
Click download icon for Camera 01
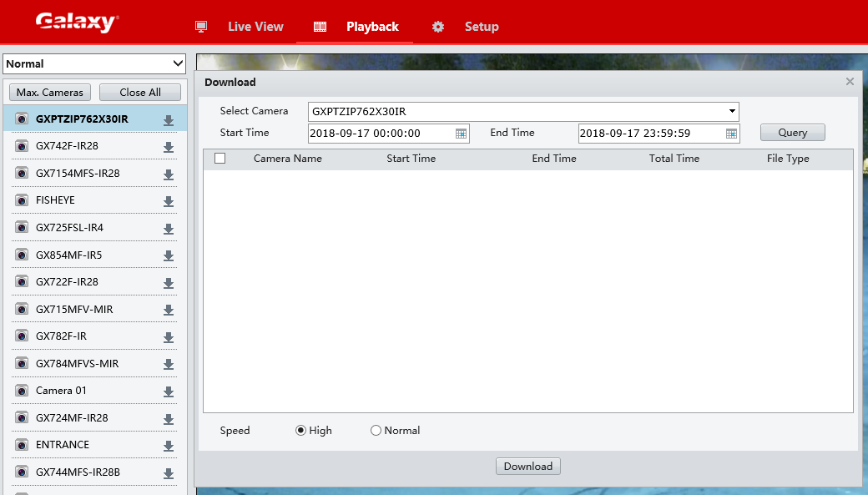coord(169,391)
